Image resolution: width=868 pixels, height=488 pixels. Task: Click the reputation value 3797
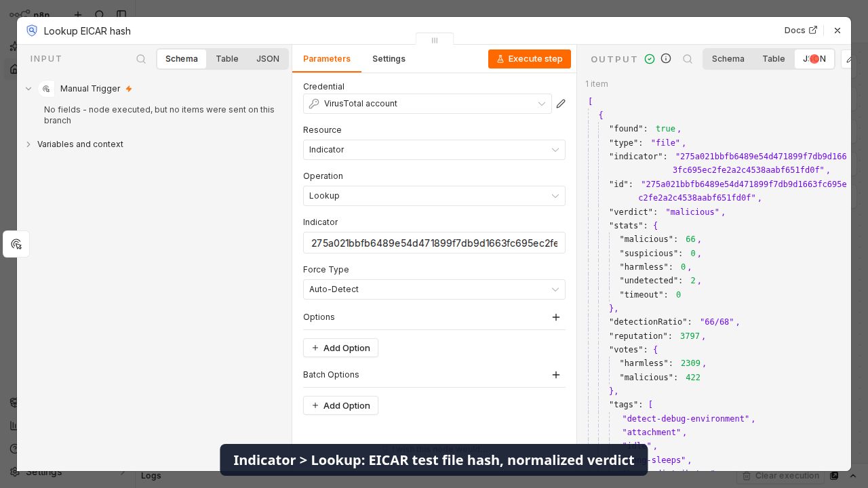690,336
